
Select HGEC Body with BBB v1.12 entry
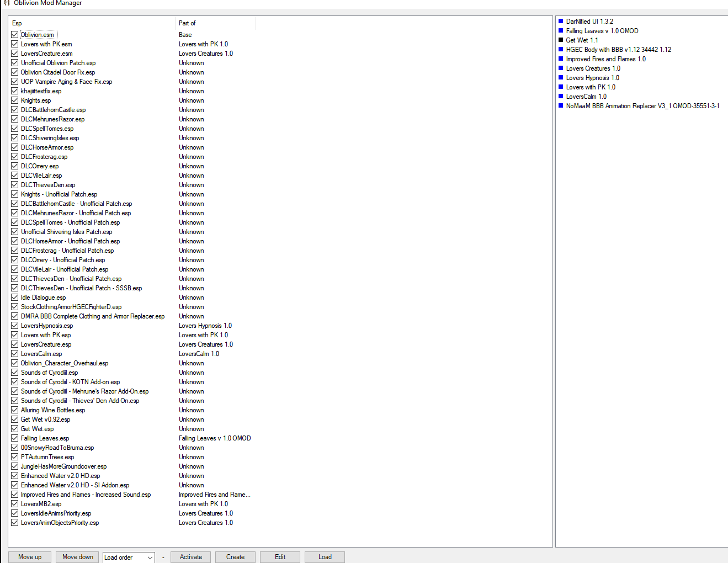pos(619,50)
